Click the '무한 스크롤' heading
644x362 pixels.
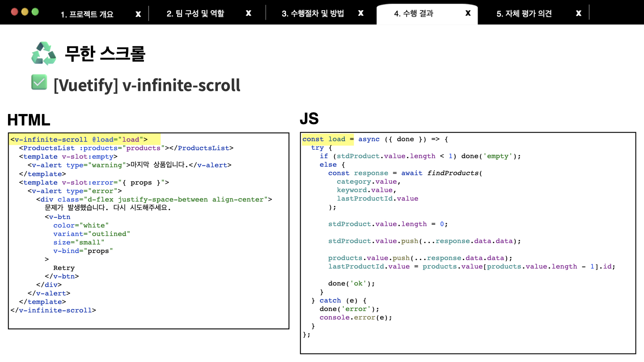point(105,54)
